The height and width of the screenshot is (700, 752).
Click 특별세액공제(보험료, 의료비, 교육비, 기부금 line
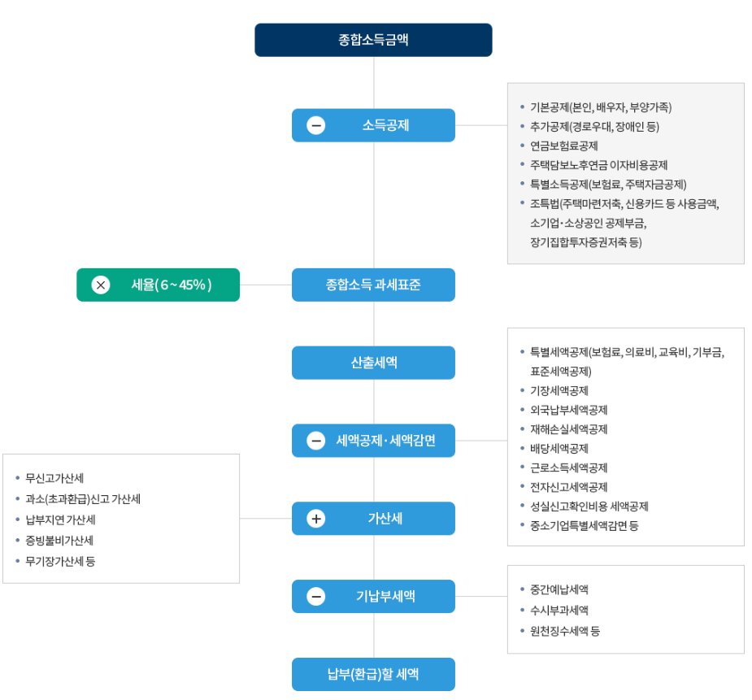coord(628,352)
